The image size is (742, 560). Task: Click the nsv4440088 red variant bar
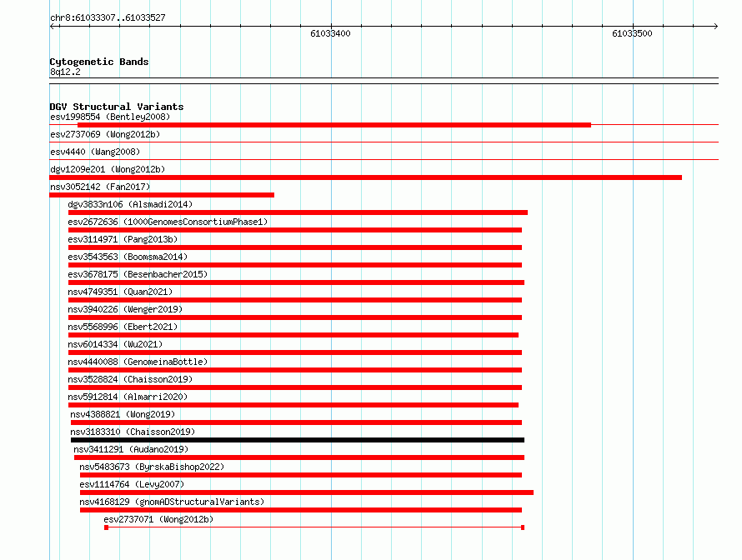tap(295, 370)
